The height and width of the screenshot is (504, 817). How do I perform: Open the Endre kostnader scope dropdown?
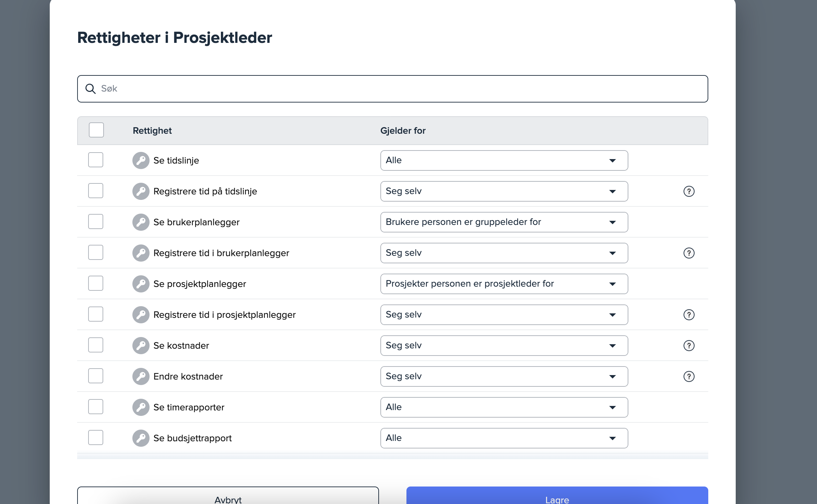[504, 376]
